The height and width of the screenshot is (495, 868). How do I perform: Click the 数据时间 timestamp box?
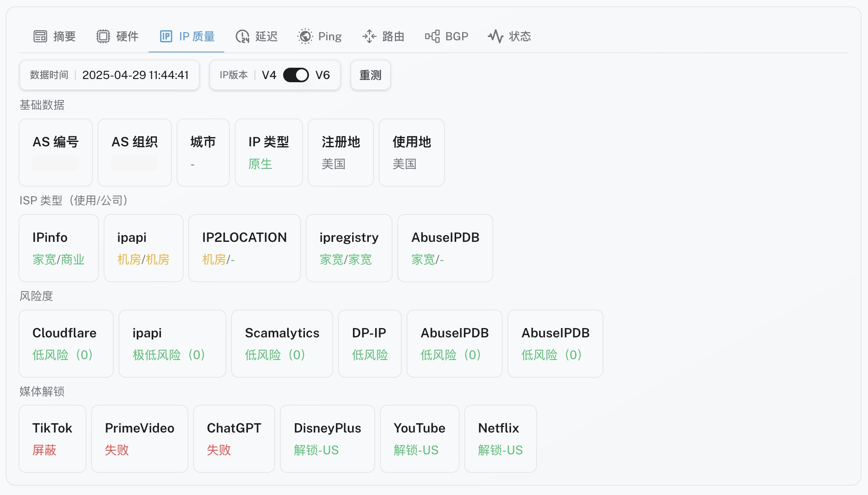pos(109,75)
